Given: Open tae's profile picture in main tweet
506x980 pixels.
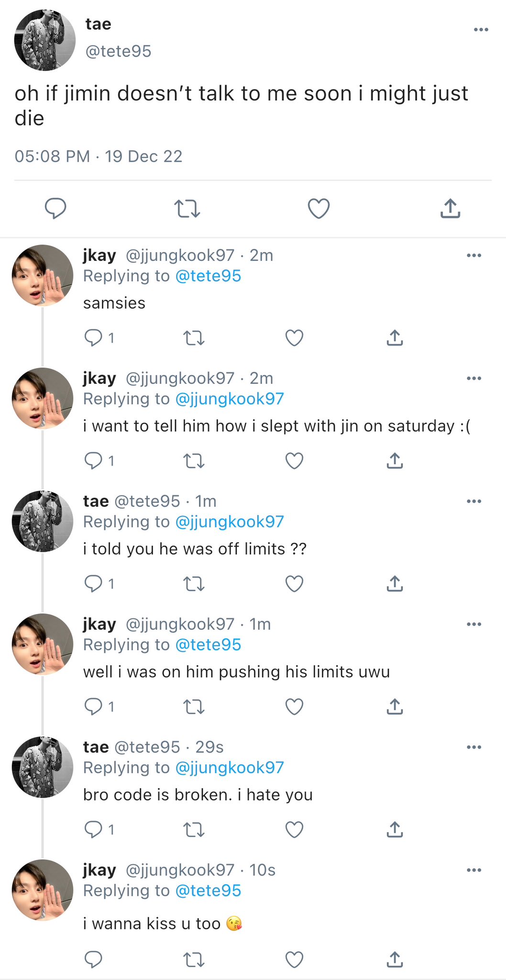Looking at the screenshot, I should pyautogui.click(x=45, y=40).
